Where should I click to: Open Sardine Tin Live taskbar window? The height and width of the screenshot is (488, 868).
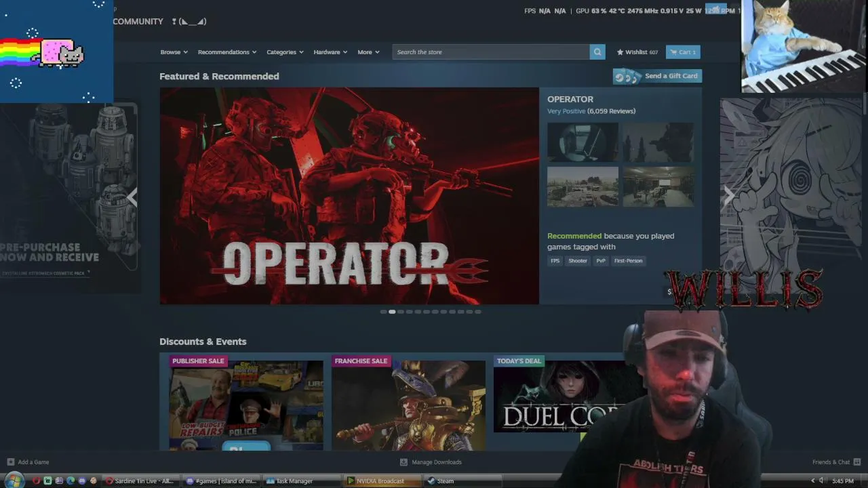pos(140,481)
